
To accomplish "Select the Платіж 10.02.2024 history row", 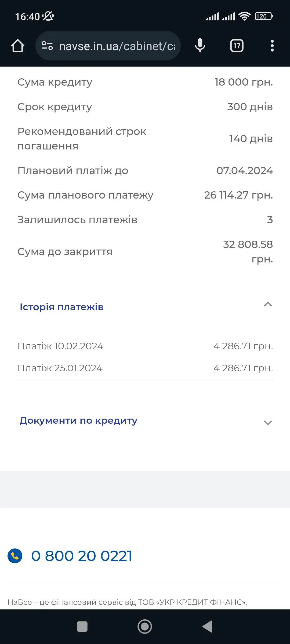I will pyautogui.click(x=145, y=346).
